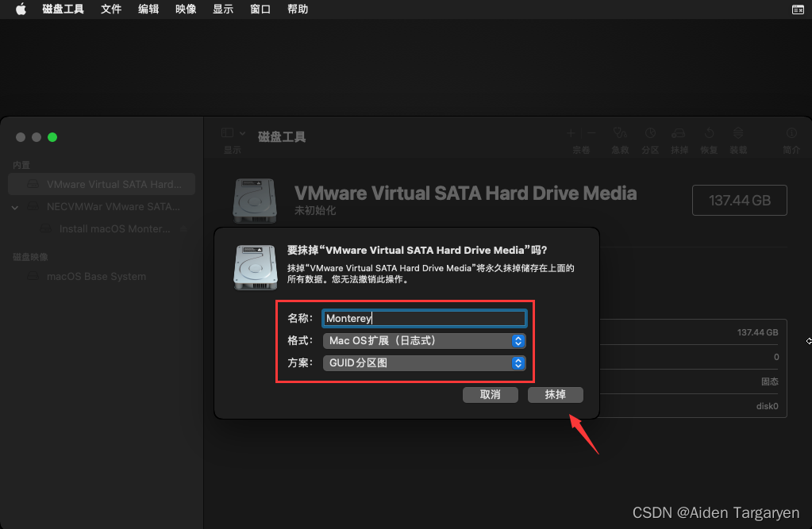Image resolution: width=812 pixels, height=529 pixels.
Task: Click the remove volume minus icon
Action: point(591,133)
